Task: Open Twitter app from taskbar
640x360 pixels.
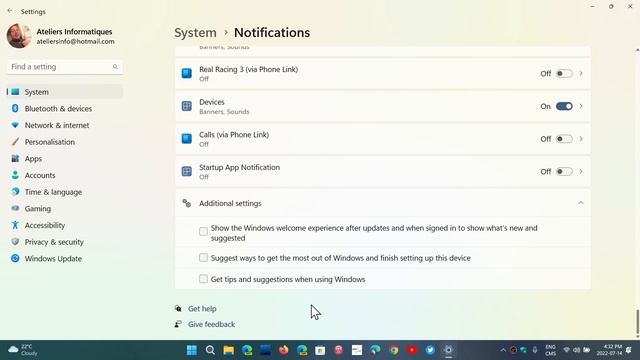Action: tap(430, 350)
